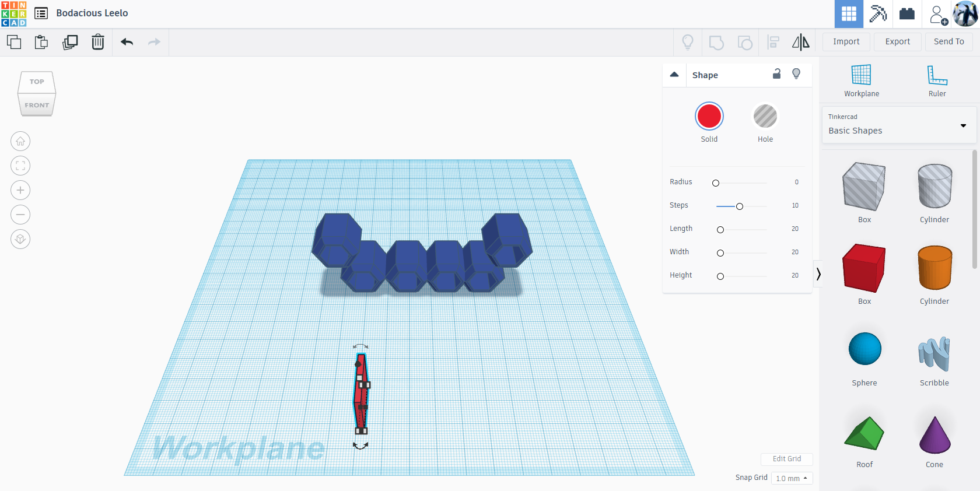Duplicate and repeat the shape
The image size is (980, 491).
[70, 42]
